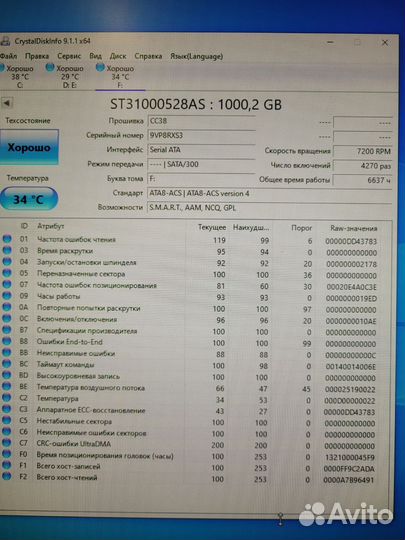Click status icon for attribute BC

tap(7, 364)
